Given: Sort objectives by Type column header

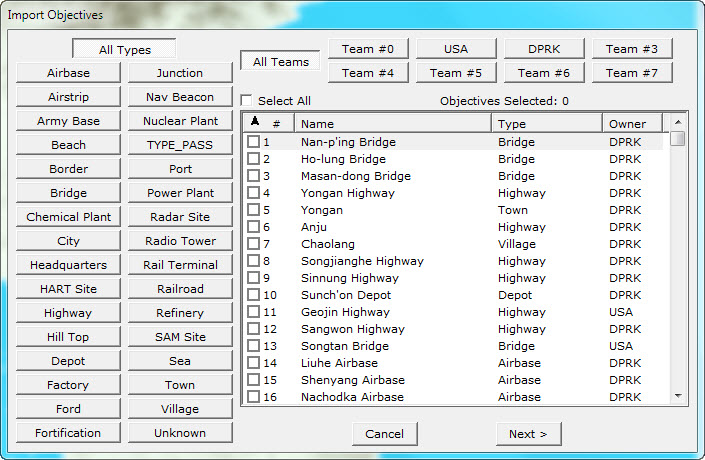Looking at the screenshot, I should (x=547, y=124).
